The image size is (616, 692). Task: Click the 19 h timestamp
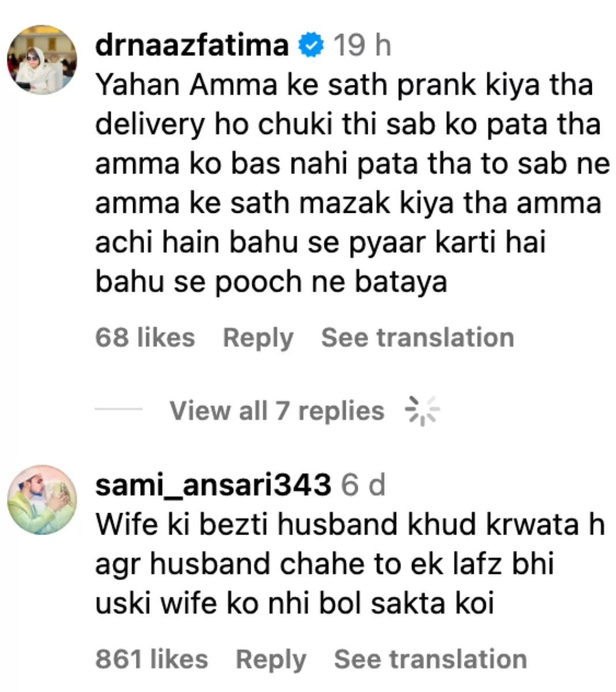tap(362, 46)
